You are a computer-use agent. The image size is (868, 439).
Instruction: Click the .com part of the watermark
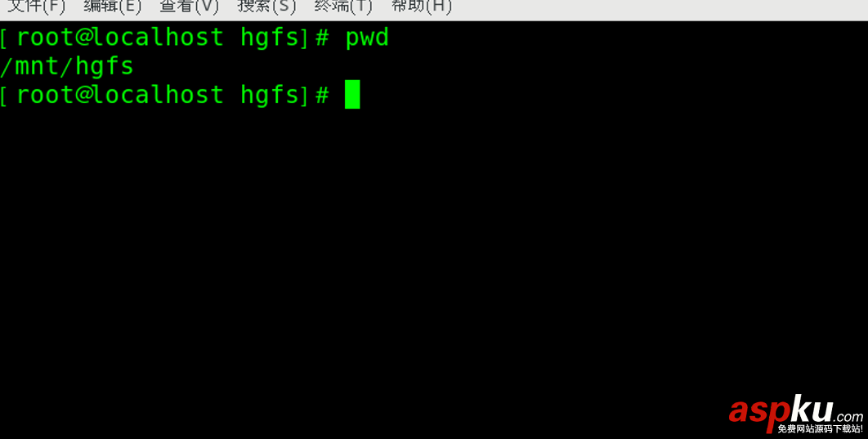848,418
